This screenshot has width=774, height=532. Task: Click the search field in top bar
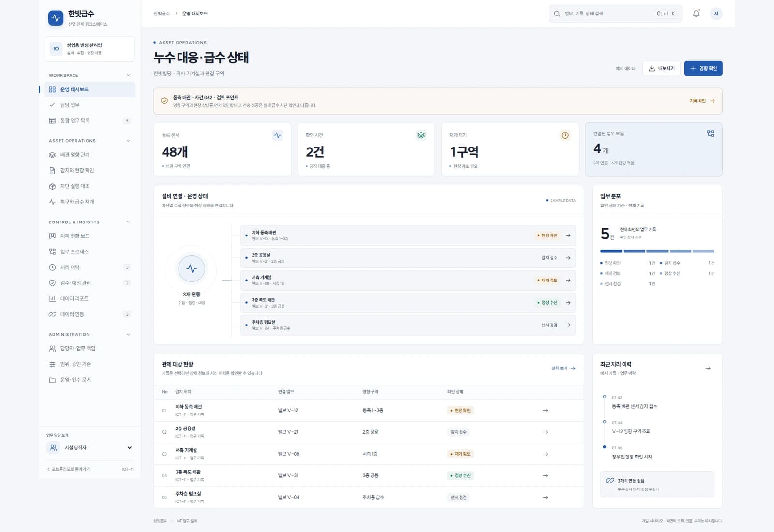click(x=615, y=14)
